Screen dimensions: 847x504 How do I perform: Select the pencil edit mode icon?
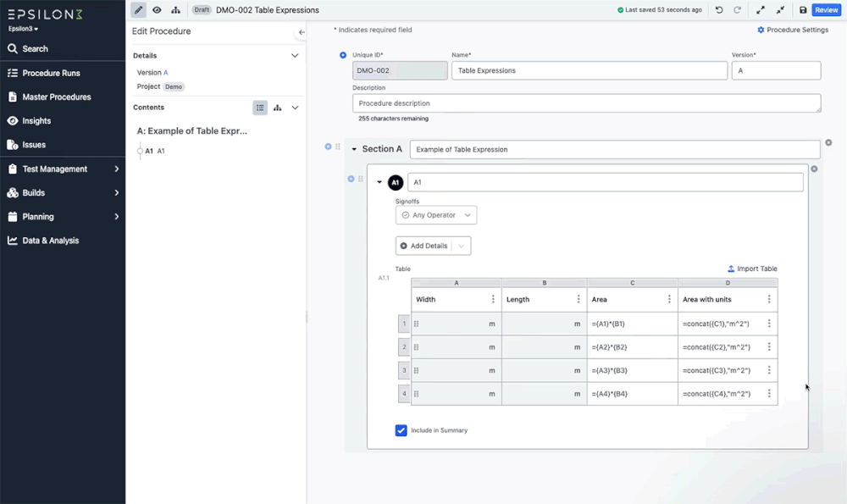pyautogui.click(x=138, y=10)
